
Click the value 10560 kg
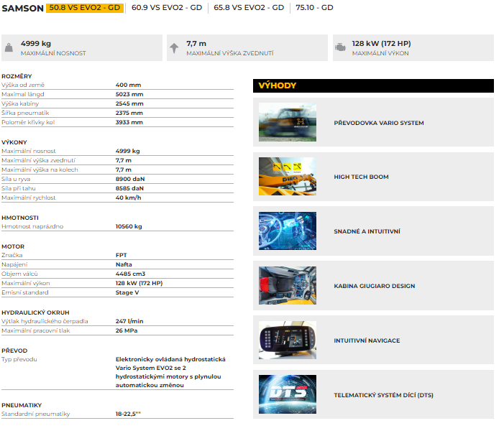click(x=129, y=227)
